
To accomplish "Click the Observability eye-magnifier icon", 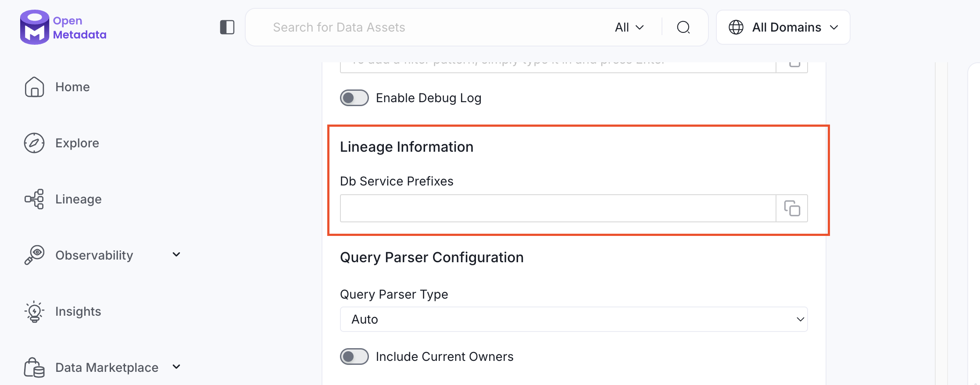I will point(34,255).
